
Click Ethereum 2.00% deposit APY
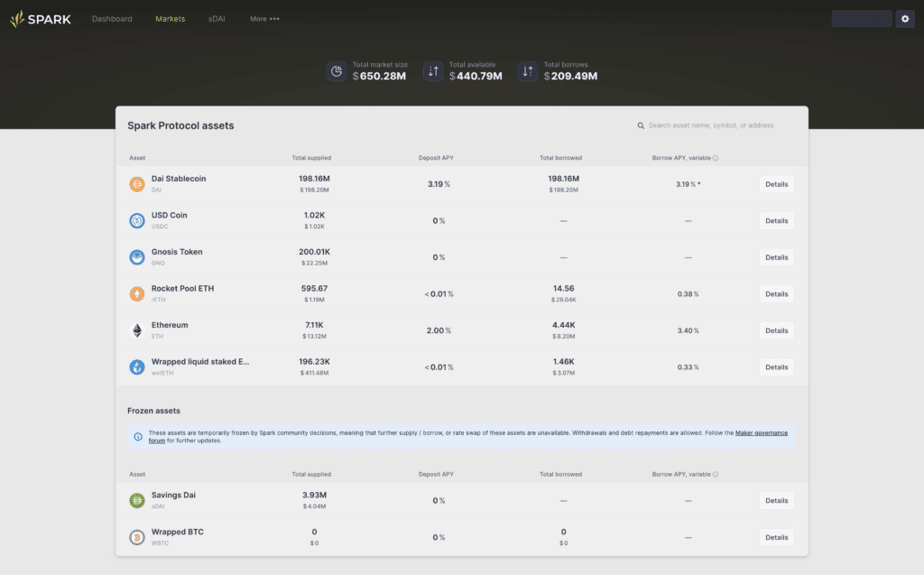coord(439,331)
